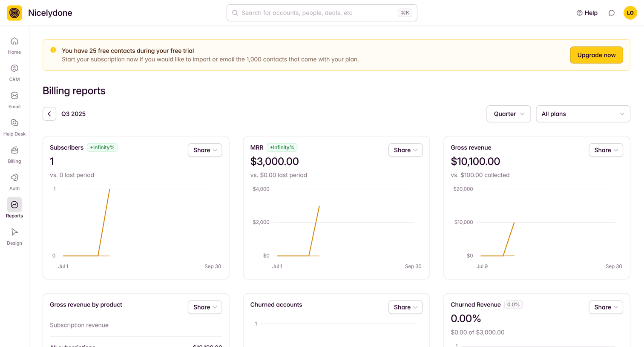
Task: Click the Churned Revenue 0.0% badge
Action: [513, 305]
